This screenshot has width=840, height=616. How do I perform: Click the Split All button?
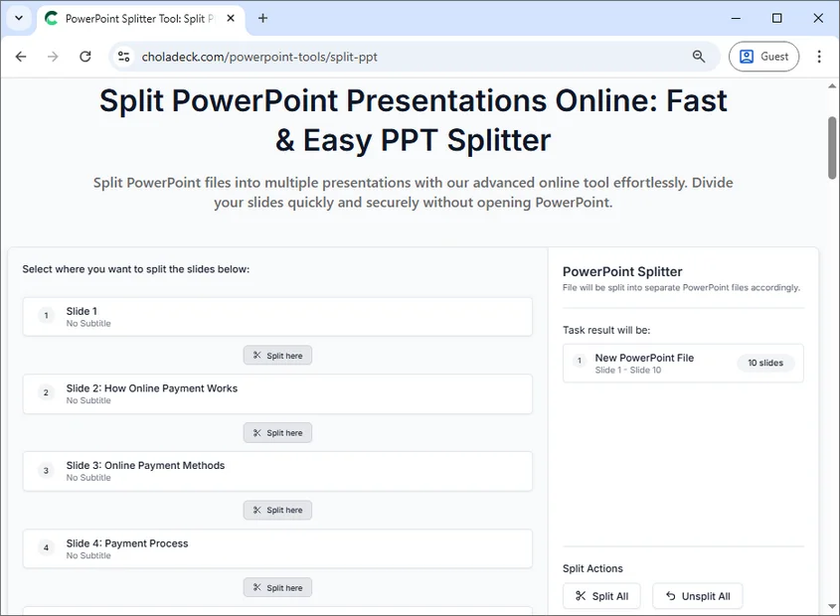click(601, 595)
